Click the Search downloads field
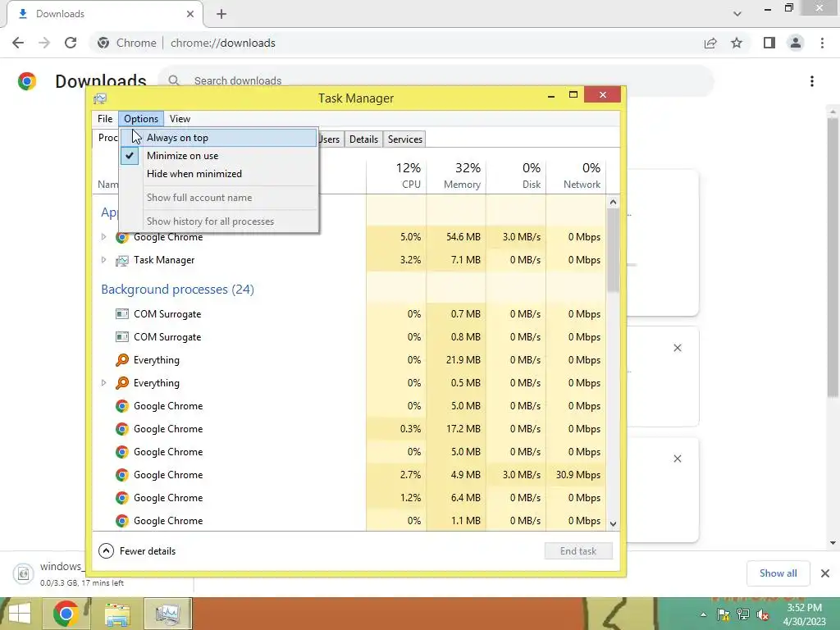The image size is (840, 630). [436, 81]
